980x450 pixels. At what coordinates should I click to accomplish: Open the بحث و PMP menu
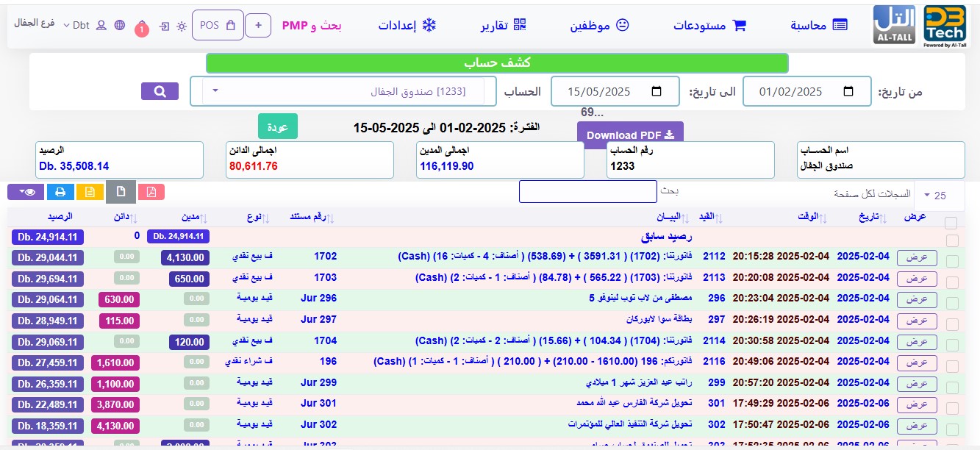(x=312, y=26)
